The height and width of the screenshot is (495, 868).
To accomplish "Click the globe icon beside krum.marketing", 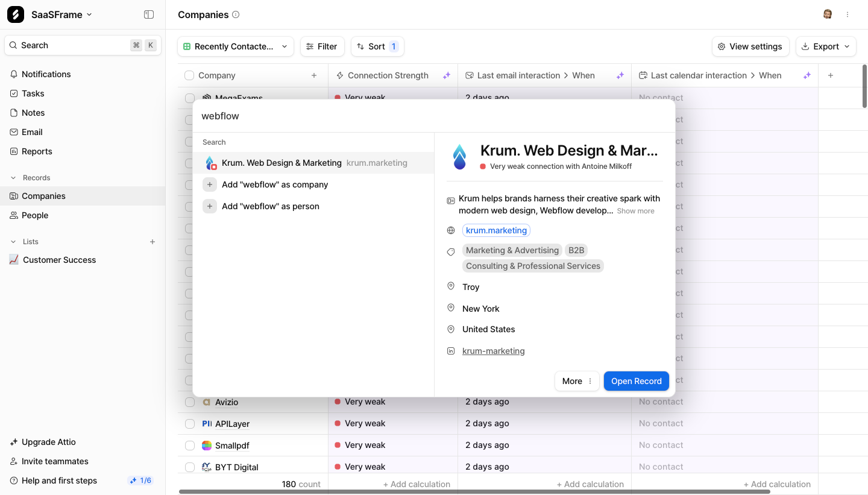I will pyautogui.click(x=451, y=230).
